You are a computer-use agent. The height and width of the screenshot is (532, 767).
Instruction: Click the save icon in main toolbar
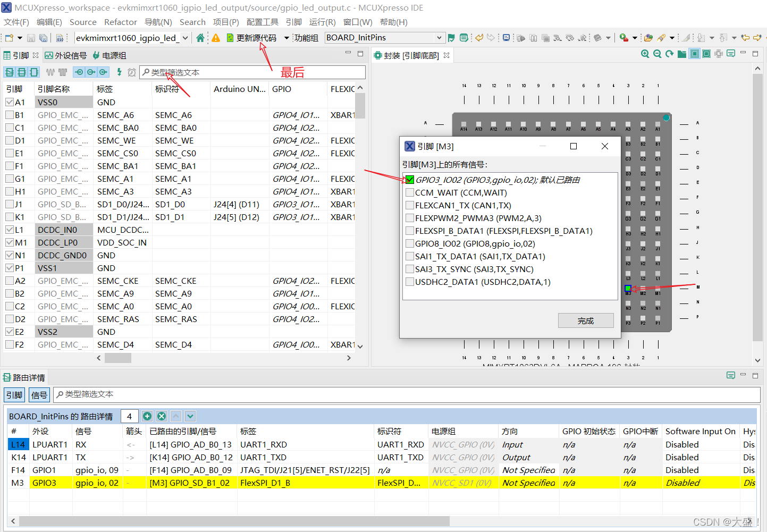click(31, 38)
